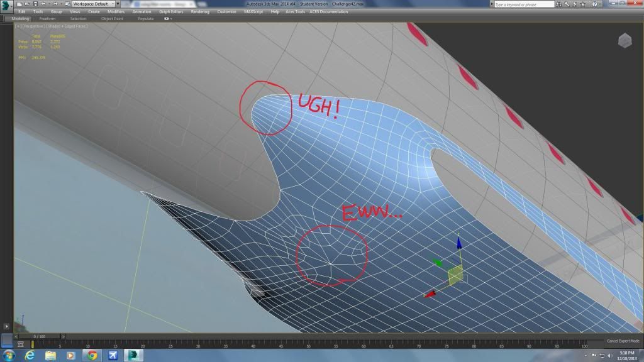
Task: Open the Help question mark icon
Action: click(594, 4)
